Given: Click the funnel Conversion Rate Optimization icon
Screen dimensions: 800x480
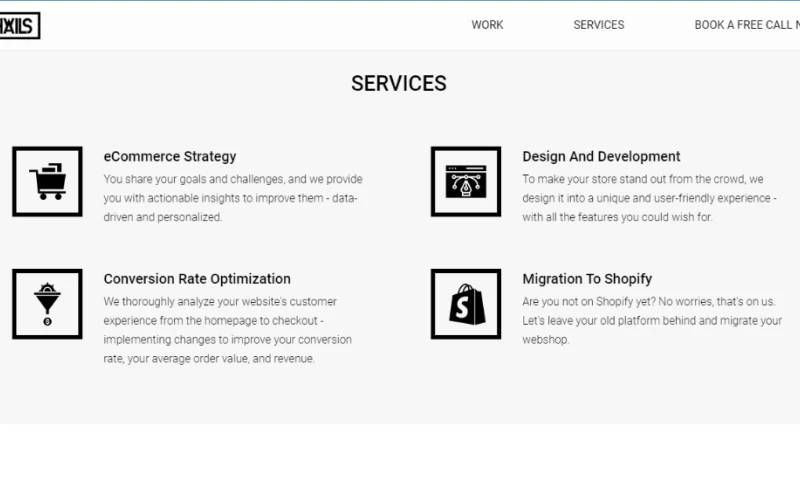Looking at the screenshot, I should pyautogui.click(x=47, y=304).
